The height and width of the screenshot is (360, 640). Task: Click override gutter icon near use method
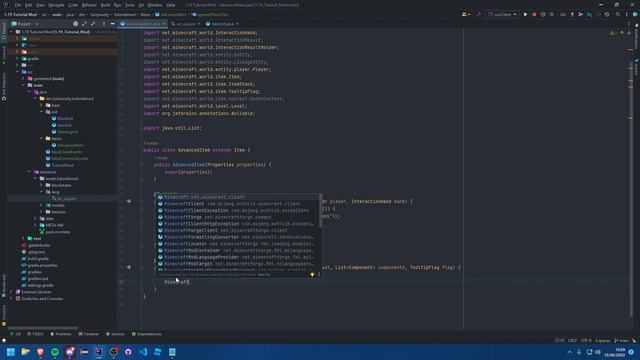pyautogui.click(x=129, y=201)
